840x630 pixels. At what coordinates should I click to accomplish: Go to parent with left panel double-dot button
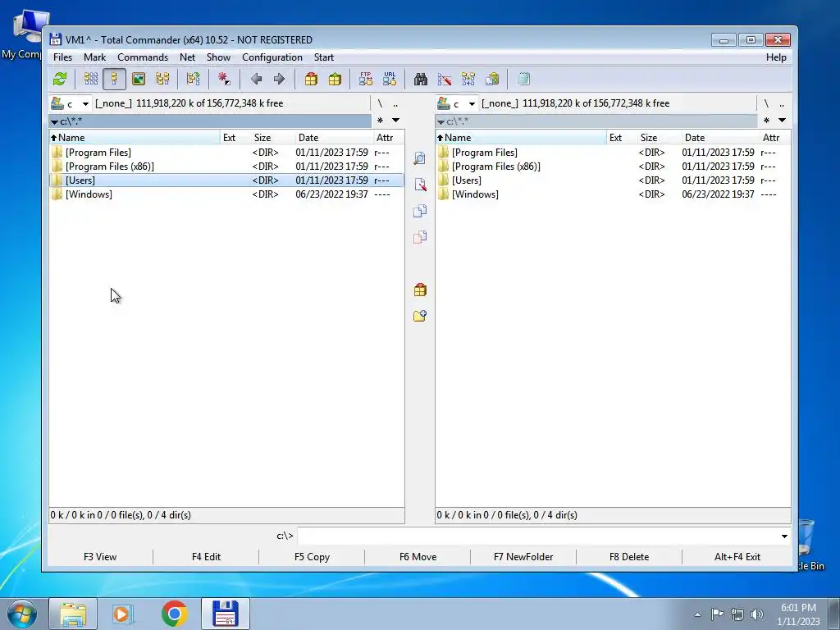coord(395,103)
